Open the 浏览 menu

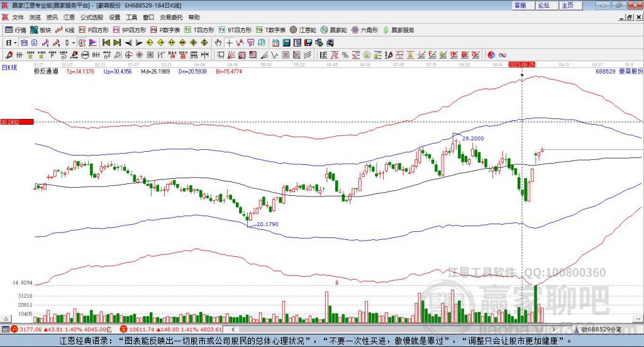[x=35, y=17]
